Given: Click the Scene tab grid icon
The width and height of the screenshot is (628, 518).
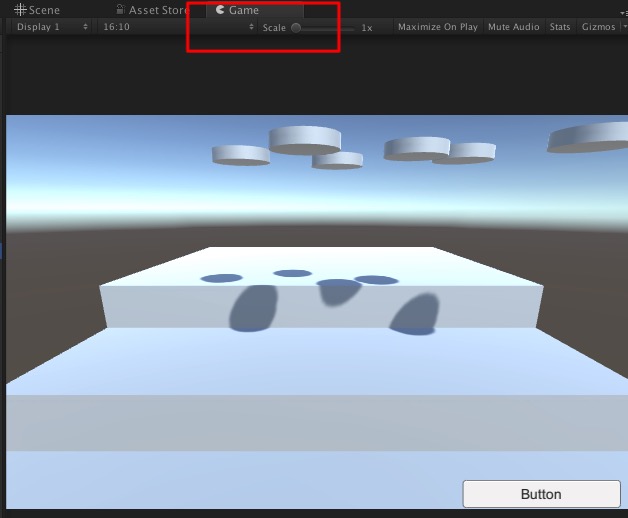Looking at the screenshot, I should 20,10.
